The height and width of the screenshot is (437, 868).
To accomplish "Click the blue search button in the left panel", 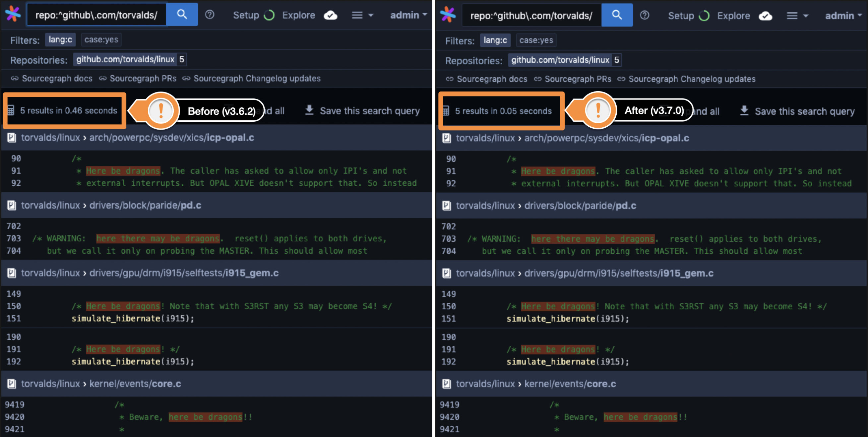I will 182,15.
